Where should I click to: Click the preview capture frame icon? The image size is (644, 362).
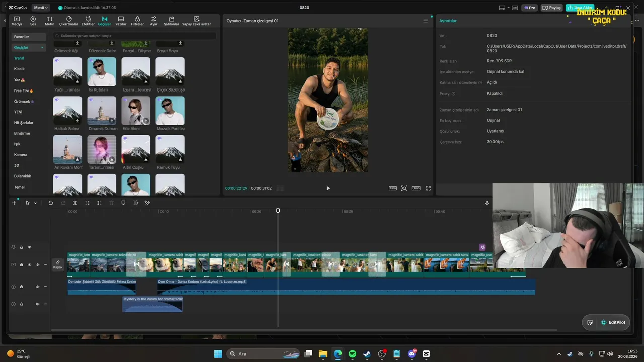tap(404, 188)
